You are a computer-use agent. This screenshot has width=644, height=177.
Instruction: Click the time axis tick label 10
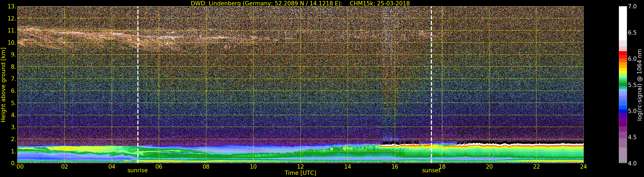coord(253,166)
